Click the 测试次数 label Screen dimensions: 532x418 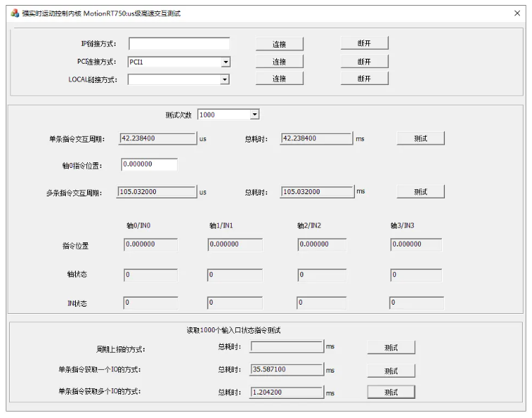tap(179, 115)
